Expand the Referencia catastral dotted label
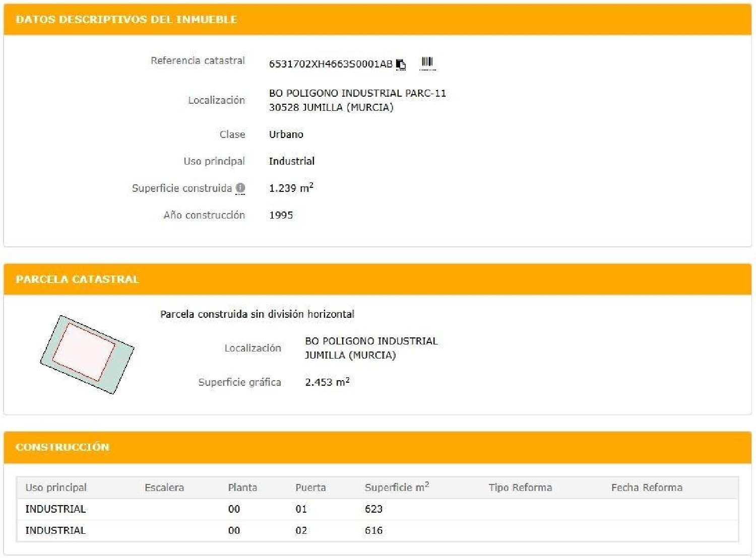This screenshot has width=756, height=560. (x=198, y=60)
